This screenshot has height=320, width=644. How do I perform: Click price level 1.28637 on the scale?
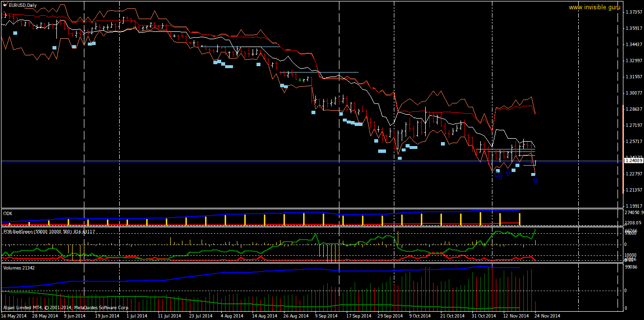click(x=633, y=109)
